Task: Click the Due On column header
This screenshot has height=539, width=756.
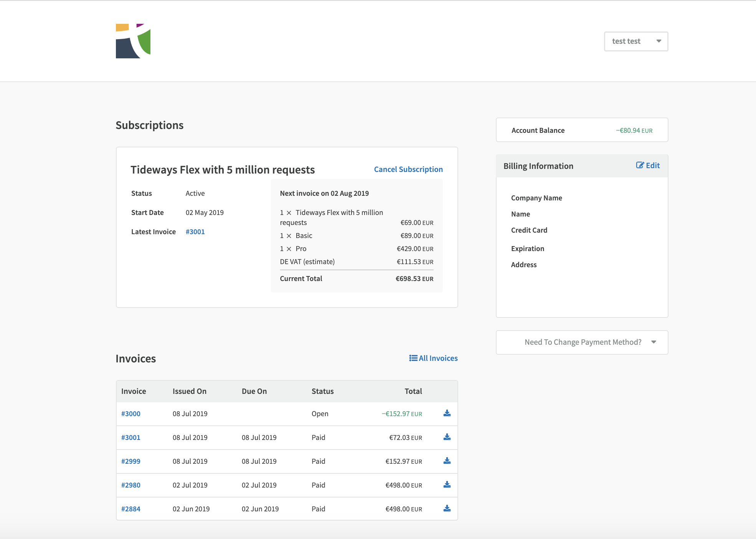Action: click(x=254, y=391)
